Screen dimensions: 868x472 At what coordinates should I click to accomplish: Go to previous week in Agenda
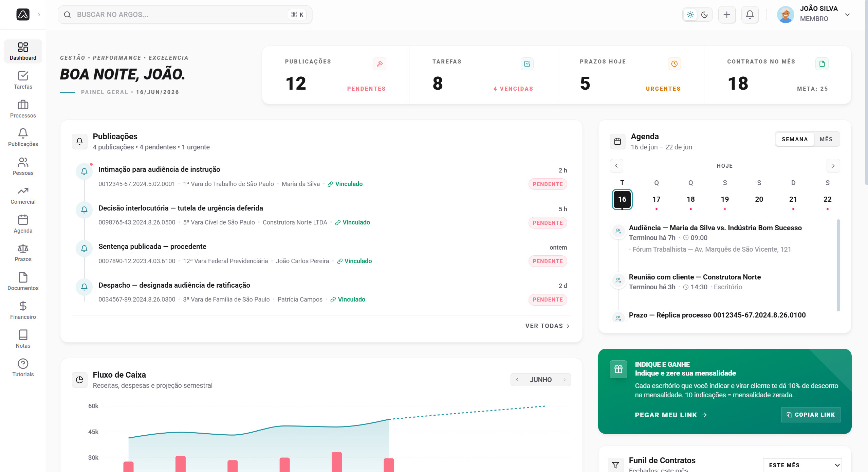[x=616, y=166]
